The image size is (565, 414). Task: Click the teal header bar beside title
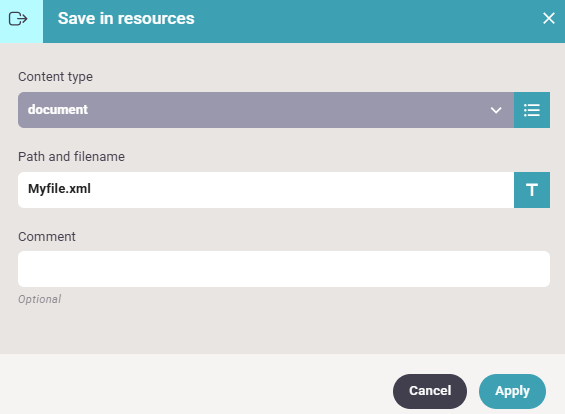360,21
